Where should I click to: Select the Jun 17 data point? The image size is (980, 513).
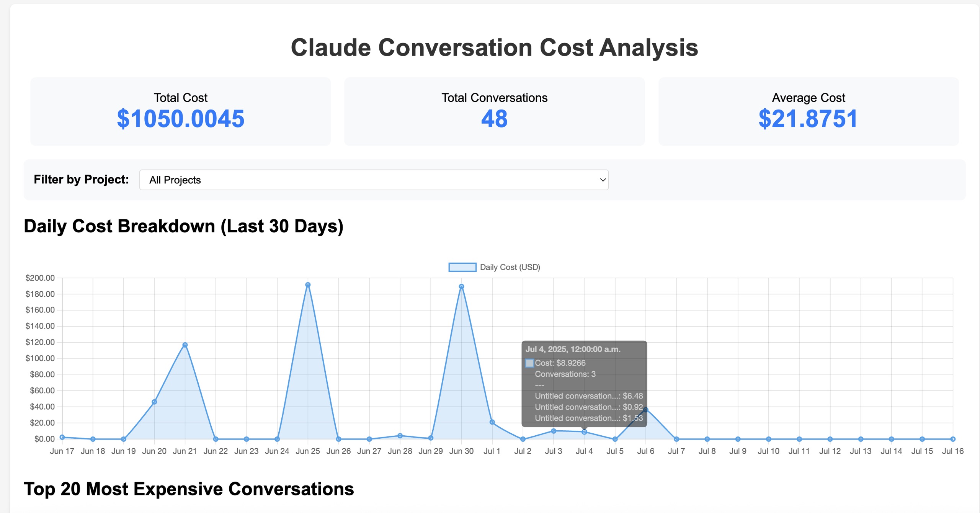pyautogui.click(x=62, y=437)
